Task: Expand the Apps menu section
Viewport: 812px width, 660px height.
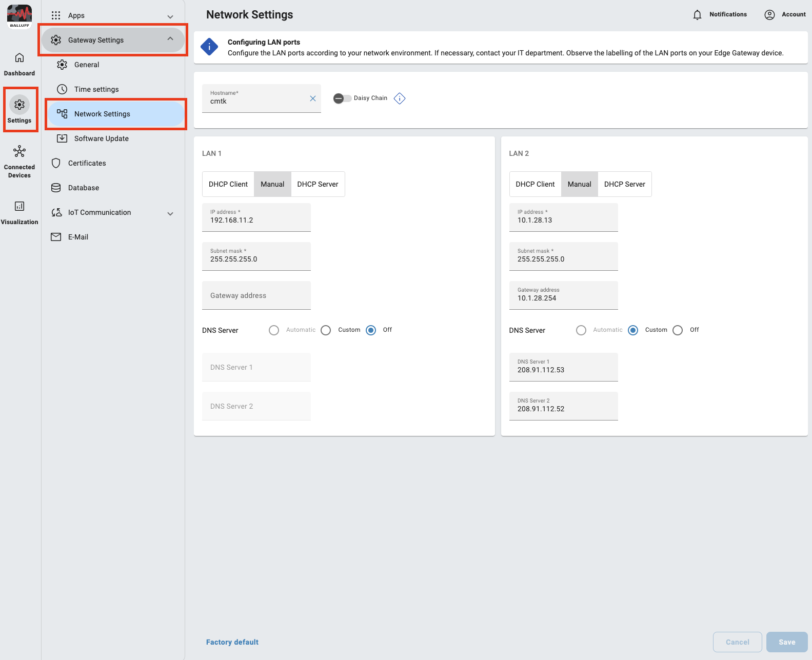Action: pyautogui.click(x=170, y=16)
